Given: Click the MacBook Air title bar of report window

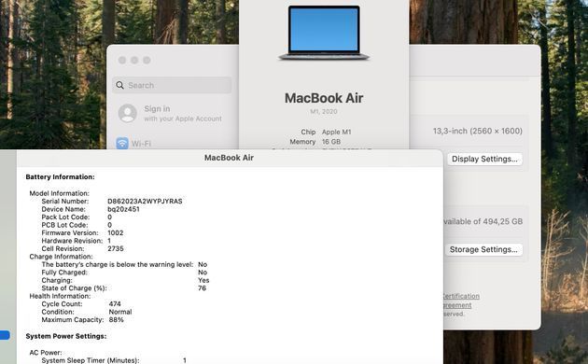Looking at the screenshot, I should coord(229,158).
